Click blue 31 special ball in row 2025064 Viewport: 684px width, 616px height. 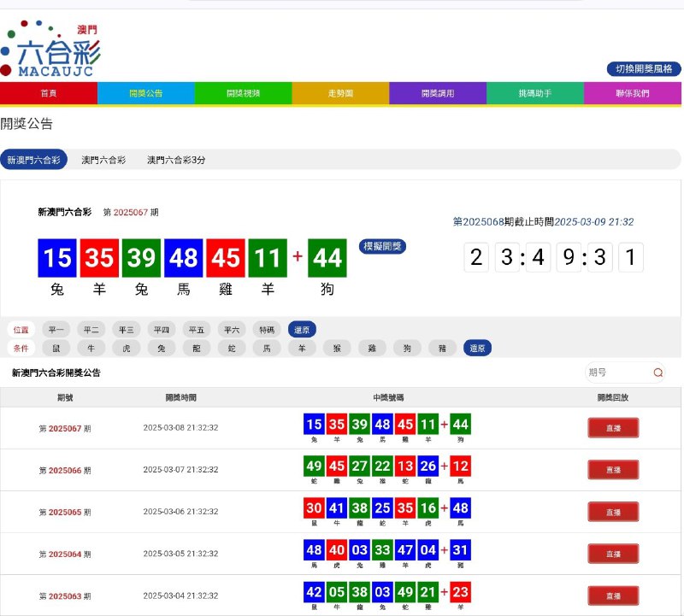point(461,549)
